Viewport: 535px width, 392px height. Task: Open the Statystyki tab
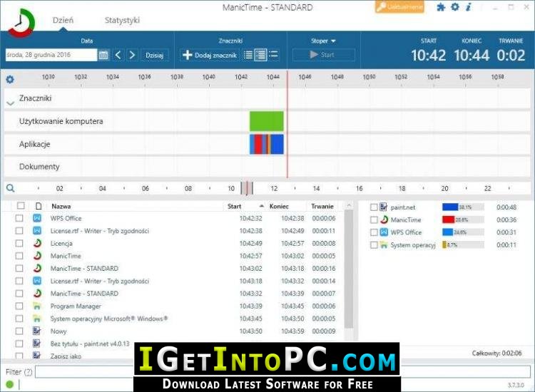click(x=122, y=20)
